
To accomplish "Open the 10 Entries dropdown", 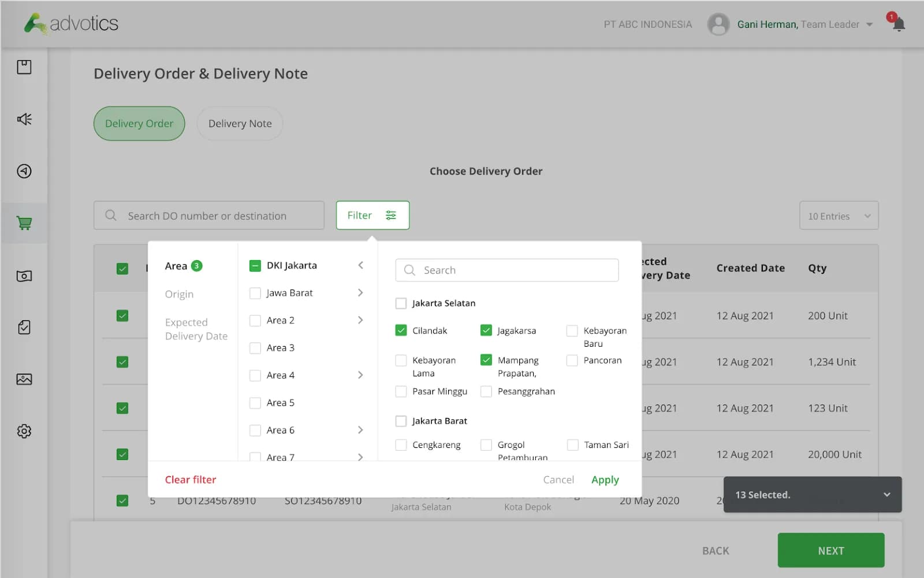I will tap(839, 216).
